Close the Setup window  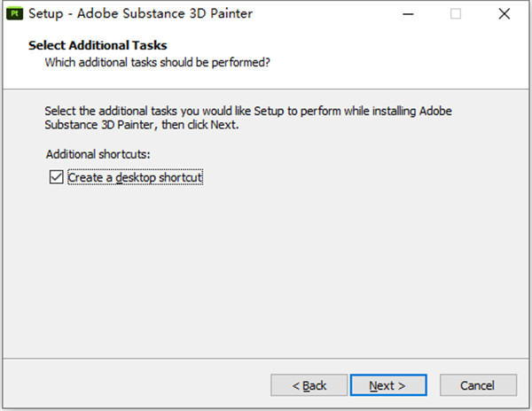pos(505,14)
